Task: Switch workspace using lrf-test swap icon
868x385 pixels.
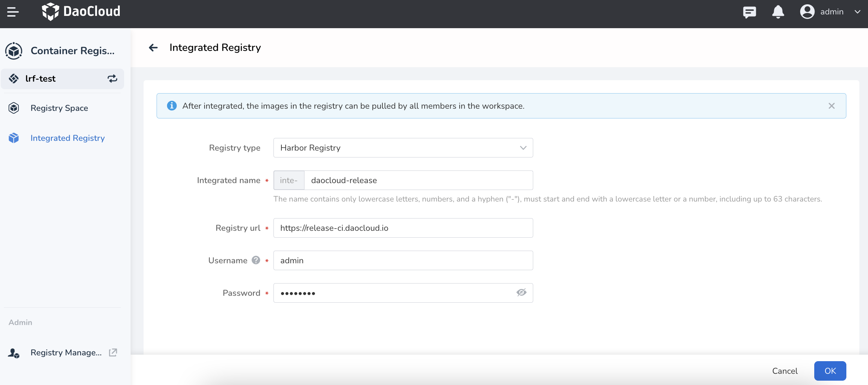Action: coord(112,79)
